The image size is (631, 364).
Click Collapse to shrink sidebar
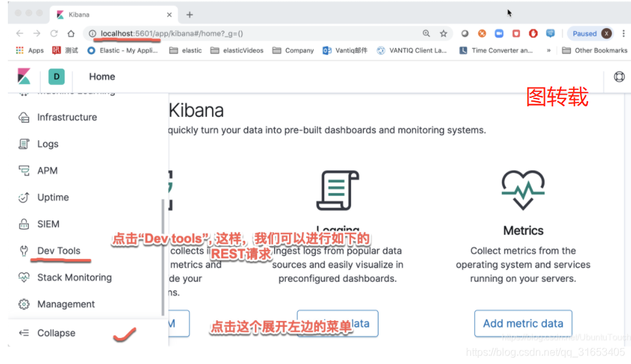pyautogui.click(x=56, y=333)
